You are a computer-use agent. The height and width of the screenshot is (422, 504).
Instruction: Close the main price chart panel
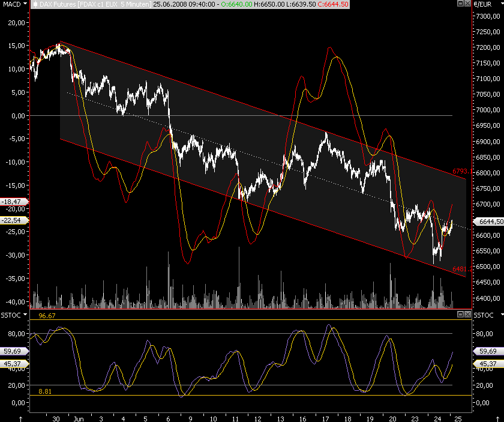[x=467, y=4]
